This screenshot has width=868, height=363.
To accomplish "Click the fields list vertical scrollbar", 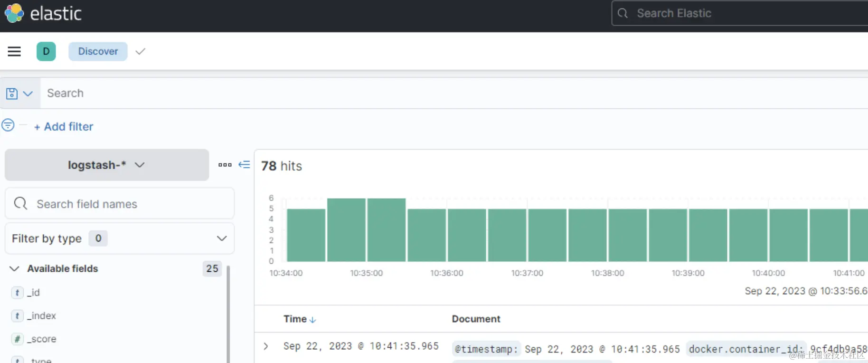I will [228, 314].
